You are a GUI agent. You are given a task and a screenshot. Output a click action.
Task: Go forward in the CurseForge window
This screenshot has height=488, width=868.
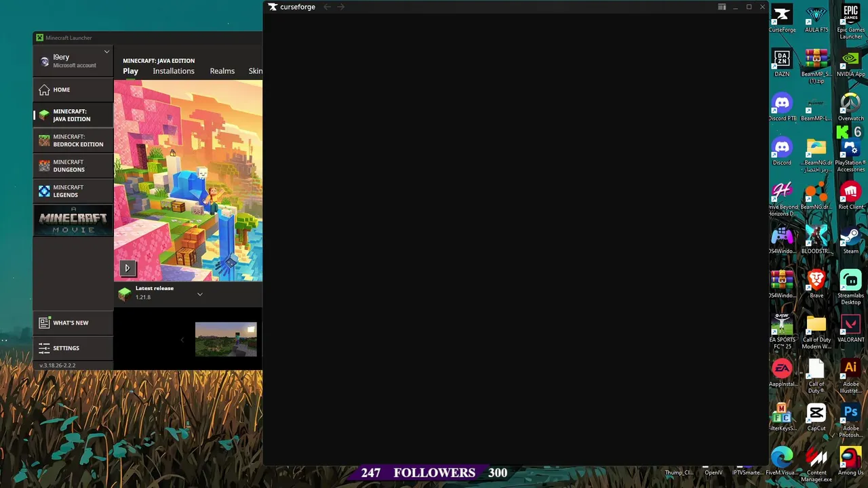click(x=341, y=7)
